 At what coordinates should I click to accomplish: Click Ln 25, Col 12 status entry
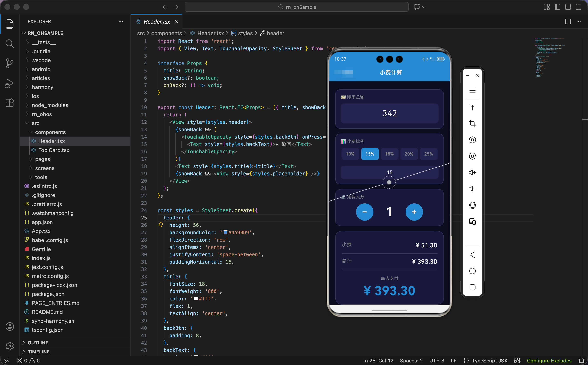[x=378, y=361]
